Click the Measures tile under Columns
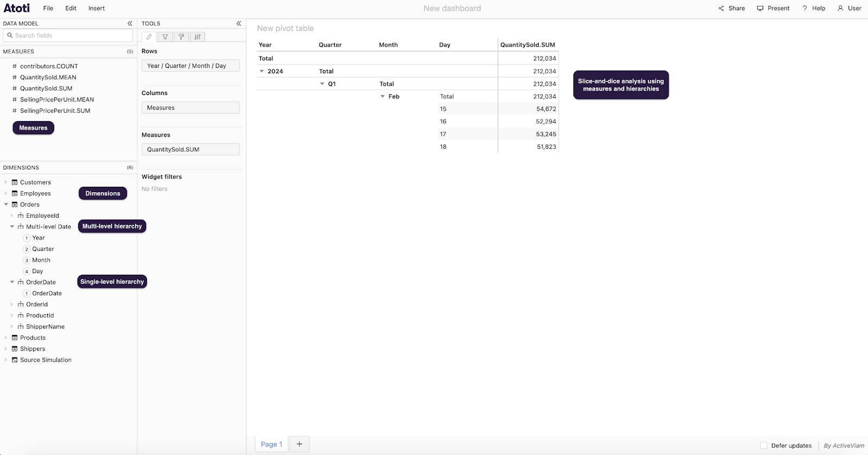This screenshot has height=455, width=868. click(190, 108)
